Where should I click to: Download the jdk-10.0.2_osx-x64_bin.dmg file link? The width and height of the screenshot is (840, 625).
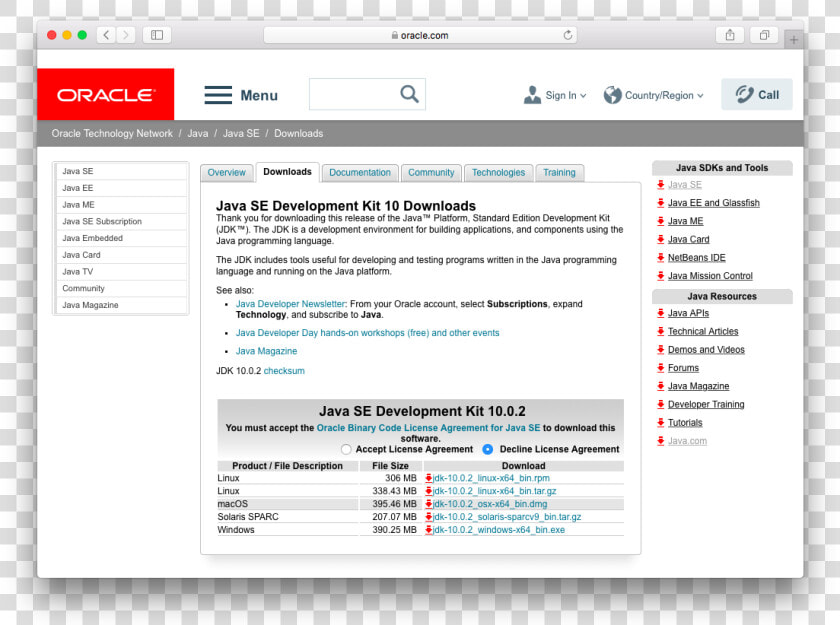490,504
